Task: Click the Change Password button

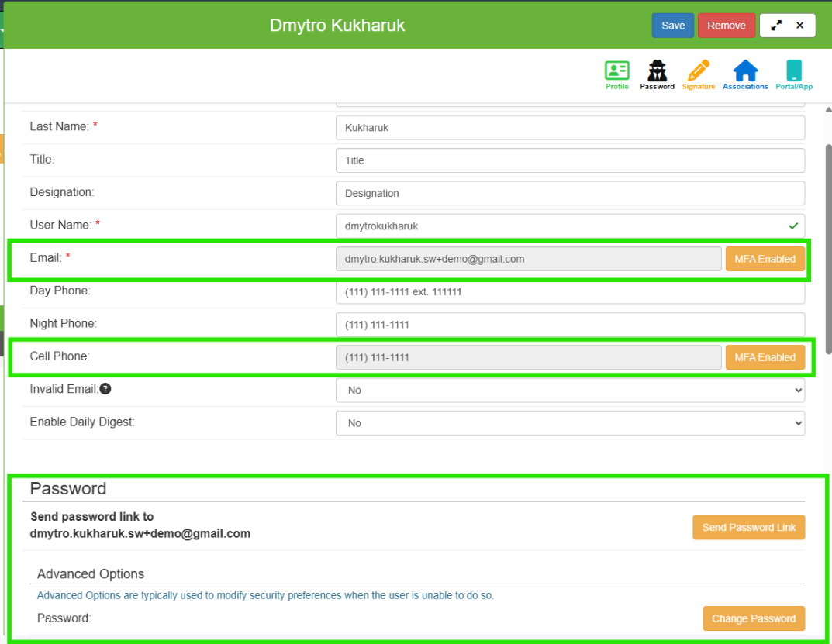Action: pos(753,618)
